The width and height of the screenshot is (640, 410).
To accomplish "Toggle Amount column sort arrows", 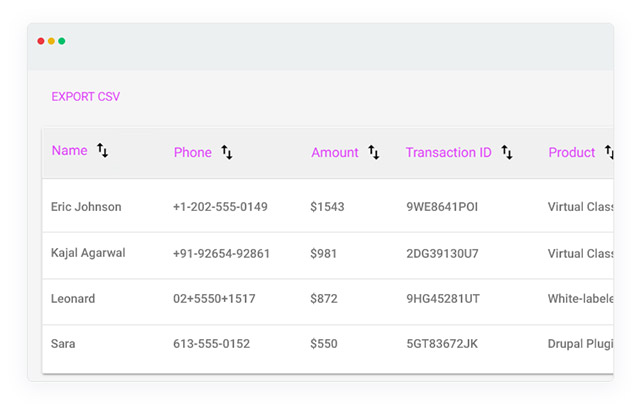I will point(373,152).
